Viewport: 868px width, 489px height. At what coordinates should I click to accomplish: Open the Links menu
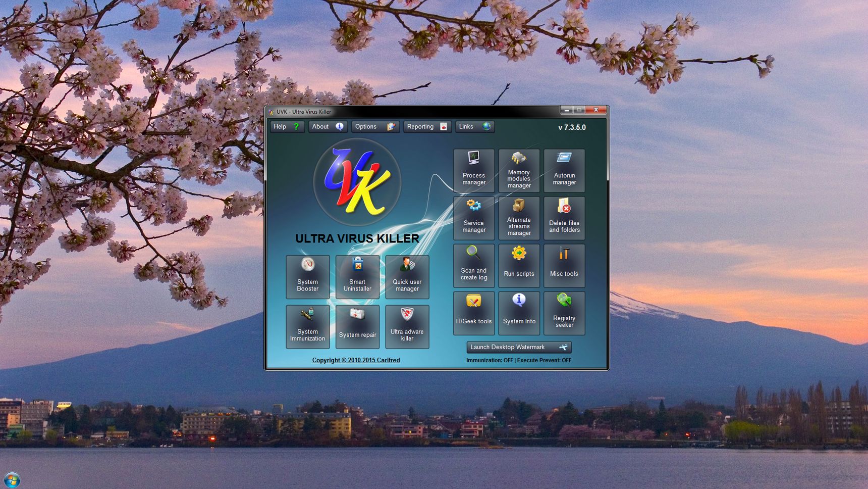pyautogui.click(x=475, y=127)
